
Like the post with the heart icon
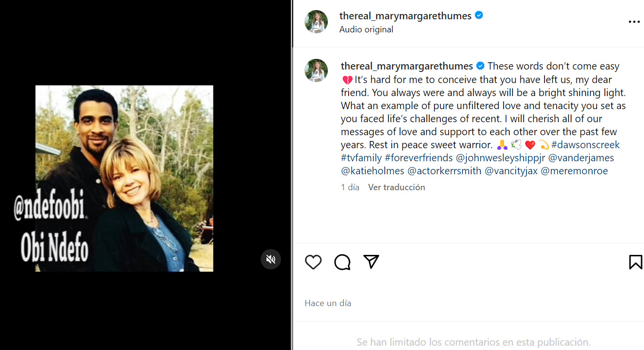point(313,262)
